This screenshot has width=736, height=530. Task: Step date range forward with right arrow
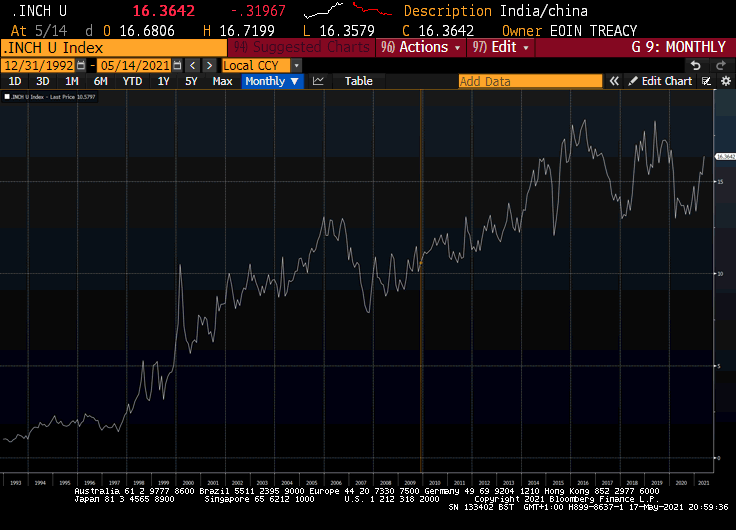pyautogui.click(x=209, y=66)
